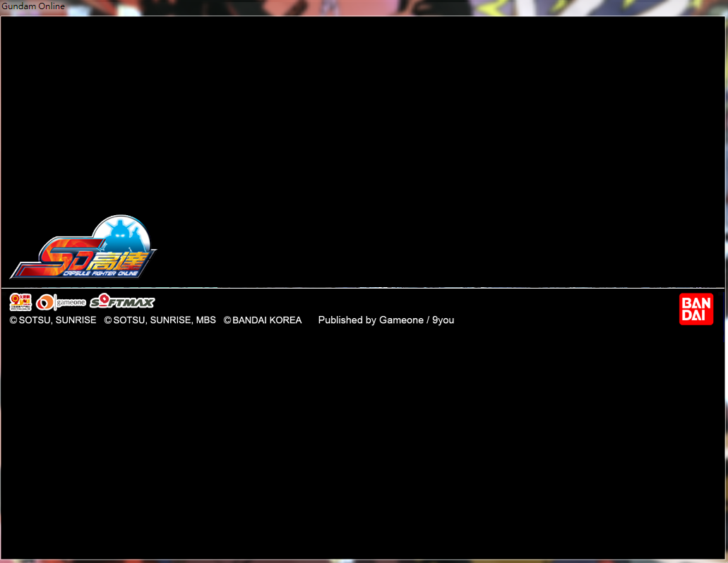Viewport: 728px width, 563px height.
Task: Click the "©SOTSU, SUNRISE, MBS" copyright text
Action: [160, 320]
